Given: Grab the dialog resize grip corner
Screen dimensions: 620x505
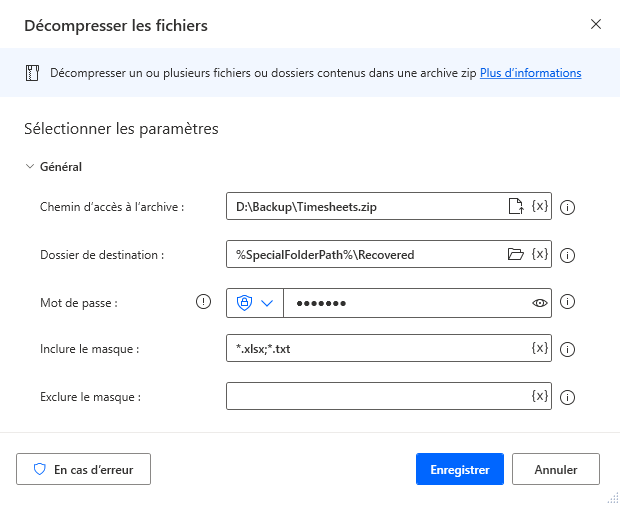Looking at the screenshot, I should (613, 498).
